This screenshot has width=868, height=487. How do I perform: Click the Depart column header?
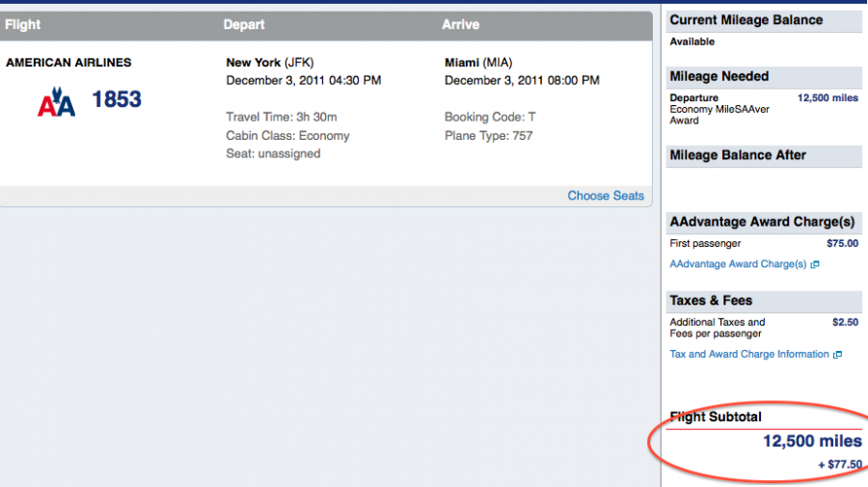click(244, 24)
